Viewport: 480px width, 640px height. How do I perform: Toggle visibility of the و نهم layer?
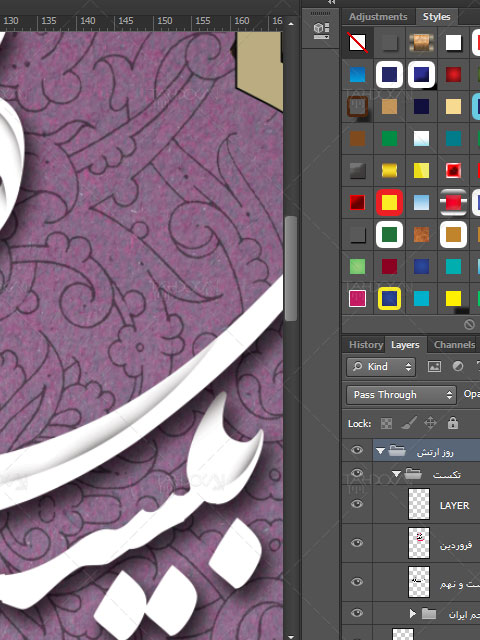click(357, 582)
